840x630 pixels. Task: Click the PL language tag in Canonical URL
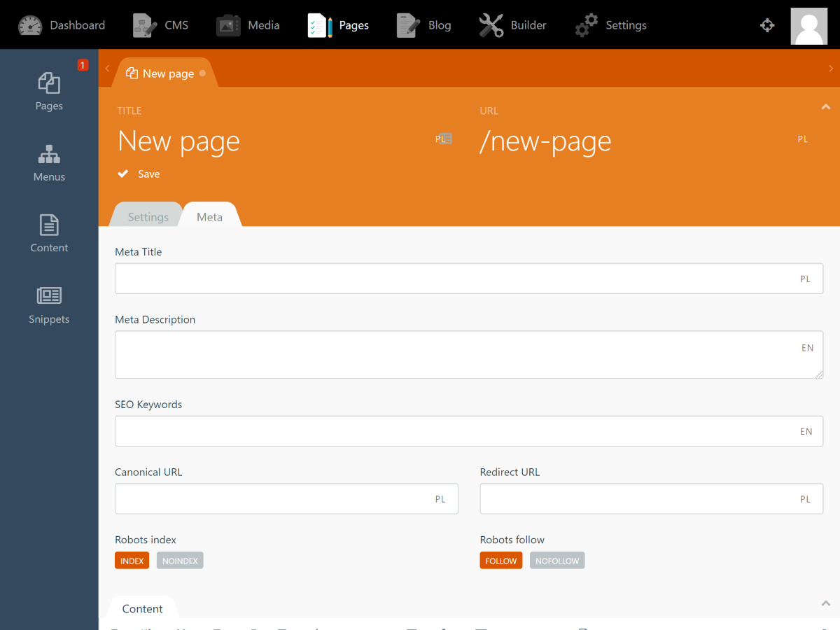[x=440, y=499]
